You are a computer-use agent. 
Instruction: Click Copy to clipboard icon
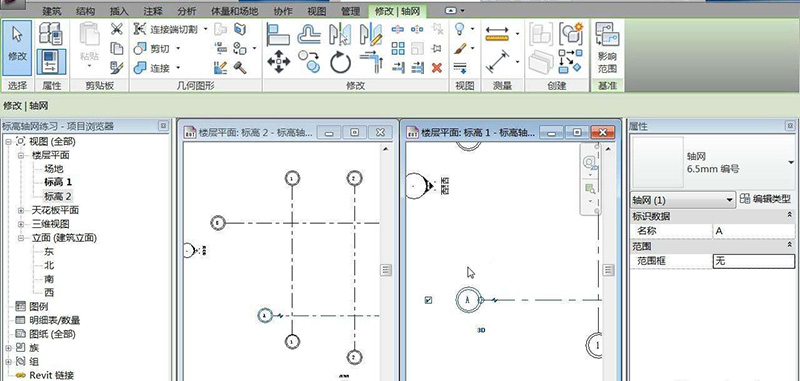[117, 48]
